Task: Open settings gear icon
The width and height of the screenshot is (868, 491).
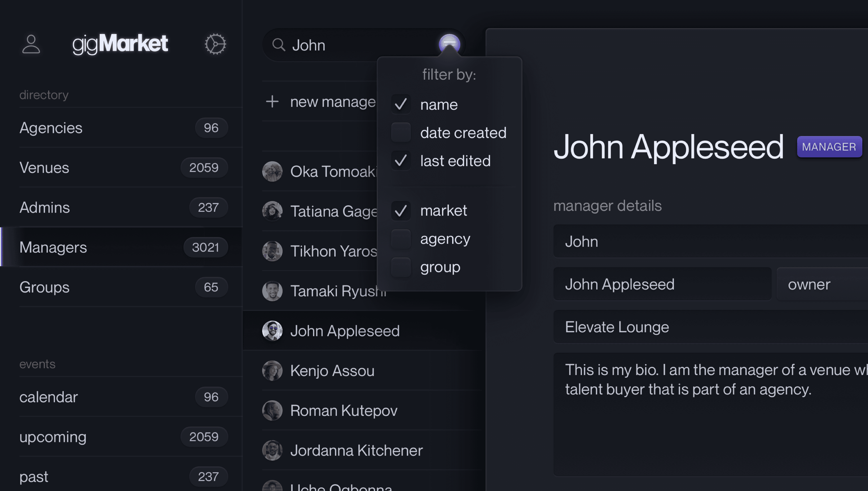Action: (x=215, y=44)
